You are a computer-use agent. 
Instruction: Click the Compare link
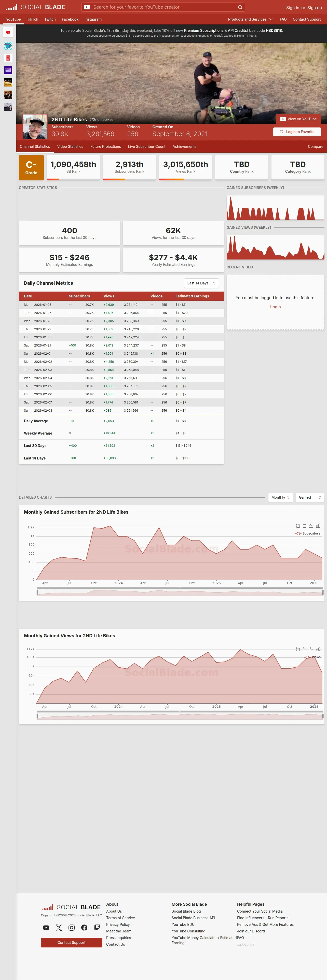tap(316, 147)
